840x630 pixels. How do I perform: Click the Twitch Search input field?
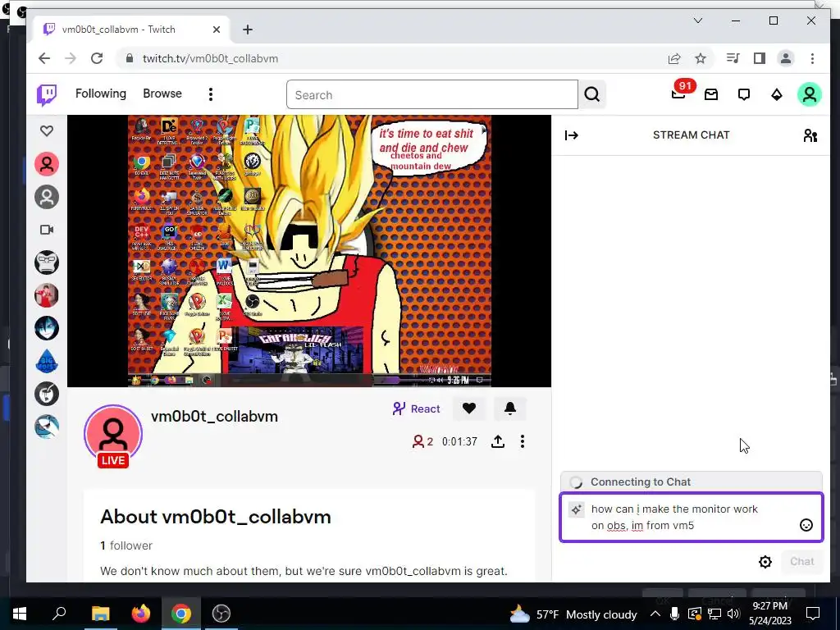[431, 95]
